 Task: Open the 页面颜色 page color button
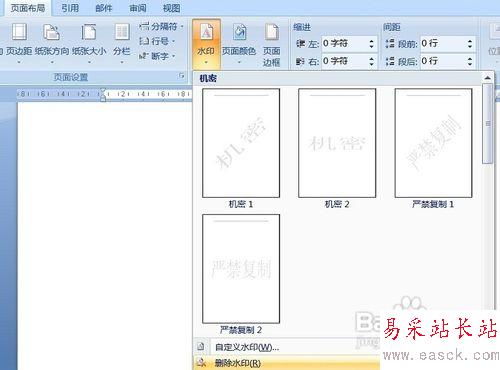coord(239,42)
